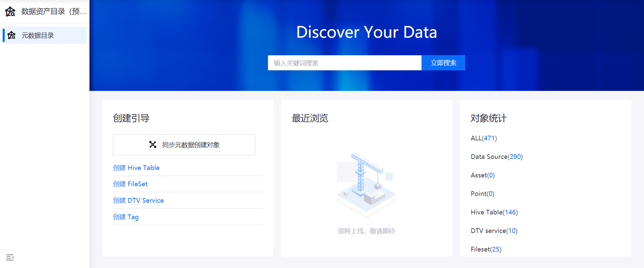Click the 即将上线，敬请期待 placeholder text
The width and height of the screenshot is (644, 268).
pos(367,231)
